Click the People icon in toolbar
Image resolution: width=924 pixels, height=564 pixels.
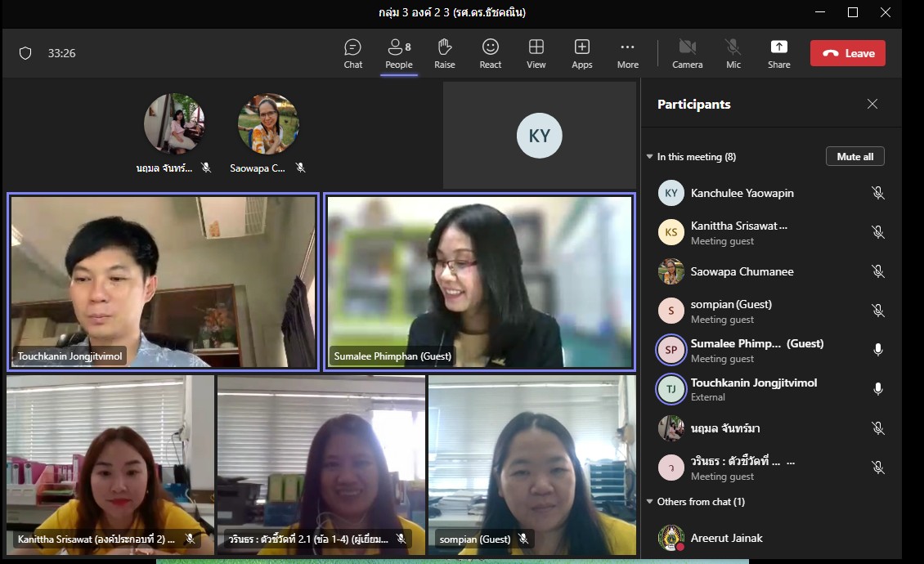point(399,53)
